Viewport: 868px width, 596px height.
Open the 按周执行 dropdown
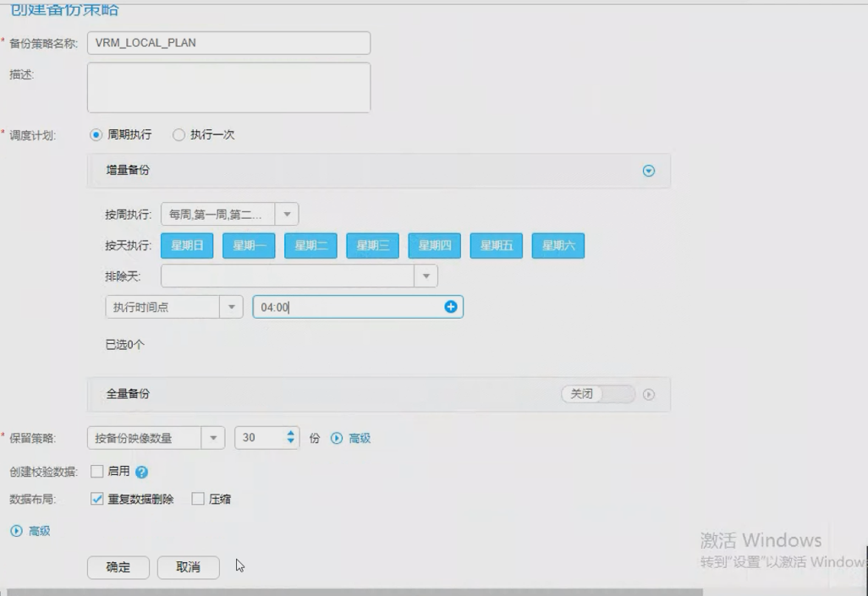pos(287,215)
